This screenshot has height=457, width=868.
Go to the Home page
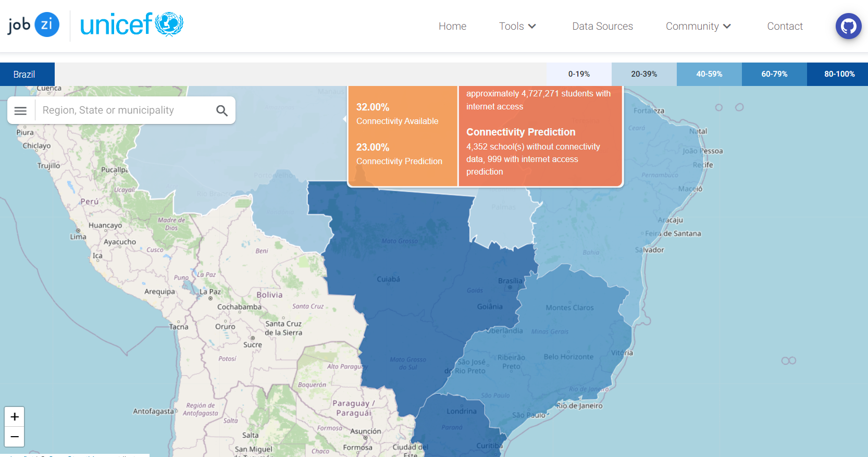[x=452, y=26]
